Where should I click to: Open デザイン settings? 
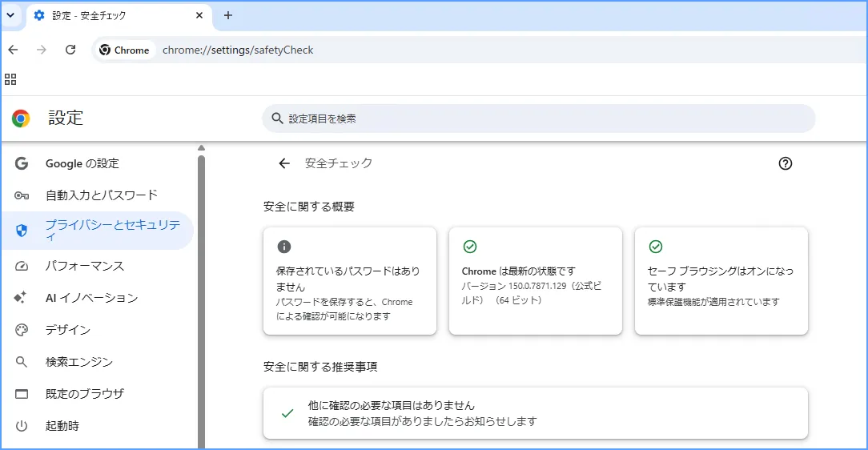click(98, 330)
